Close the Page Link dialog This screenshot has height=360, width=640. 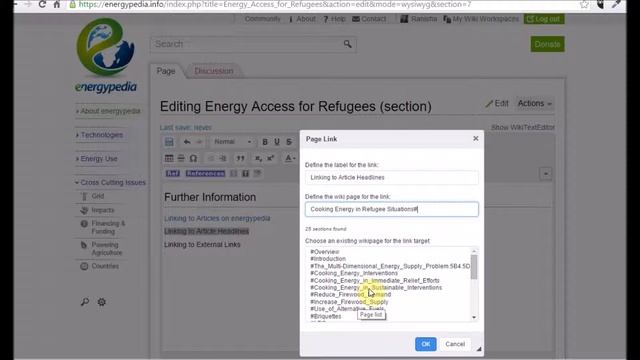coord(476,139)
